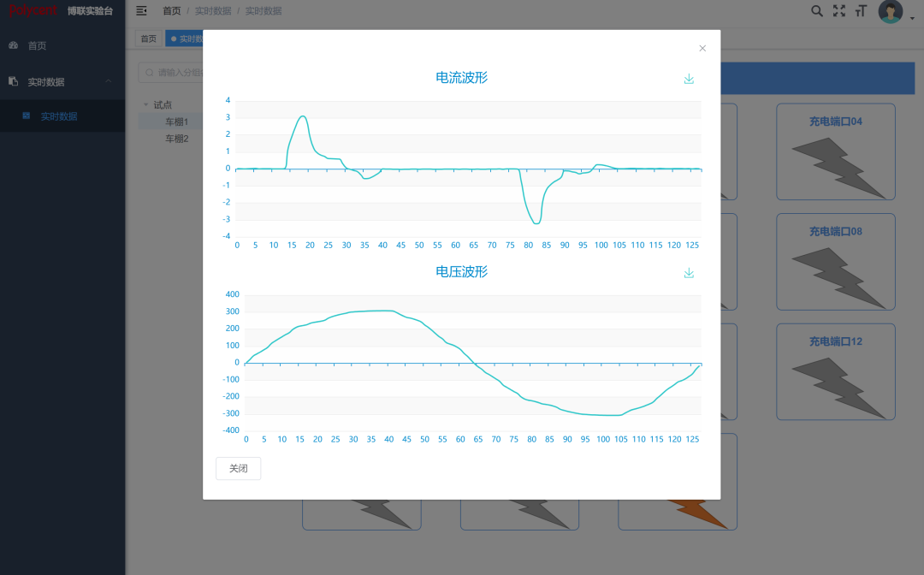The width and height of the screenshot is (924, 575).
Task: Select 车棚2 in the tree
Action: point(176,139)
